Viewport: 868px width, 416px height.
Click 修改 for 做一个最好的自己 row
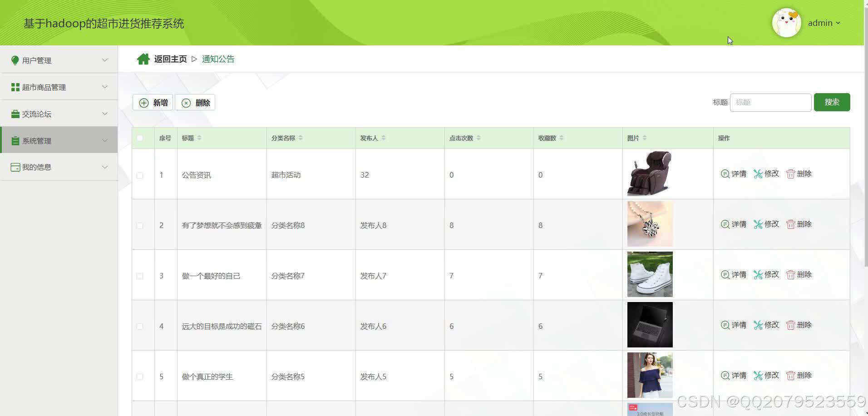pos(766,275)
